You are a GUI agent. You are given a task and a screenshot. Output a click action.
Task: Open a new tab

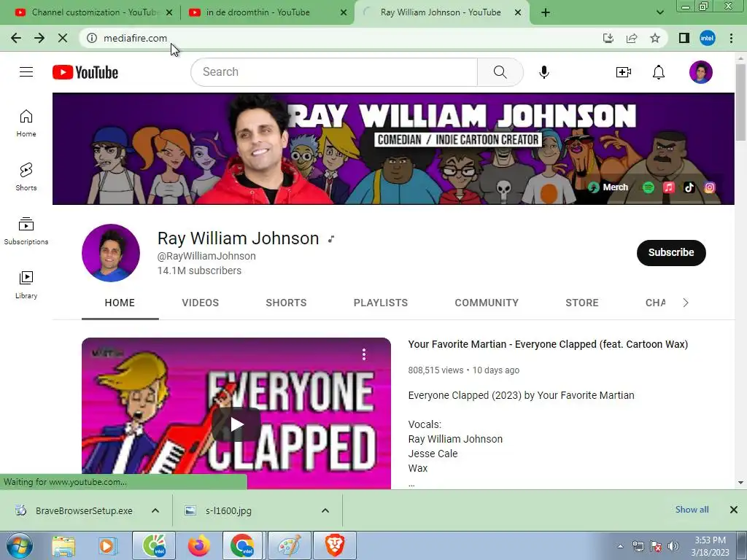[546, 12]
